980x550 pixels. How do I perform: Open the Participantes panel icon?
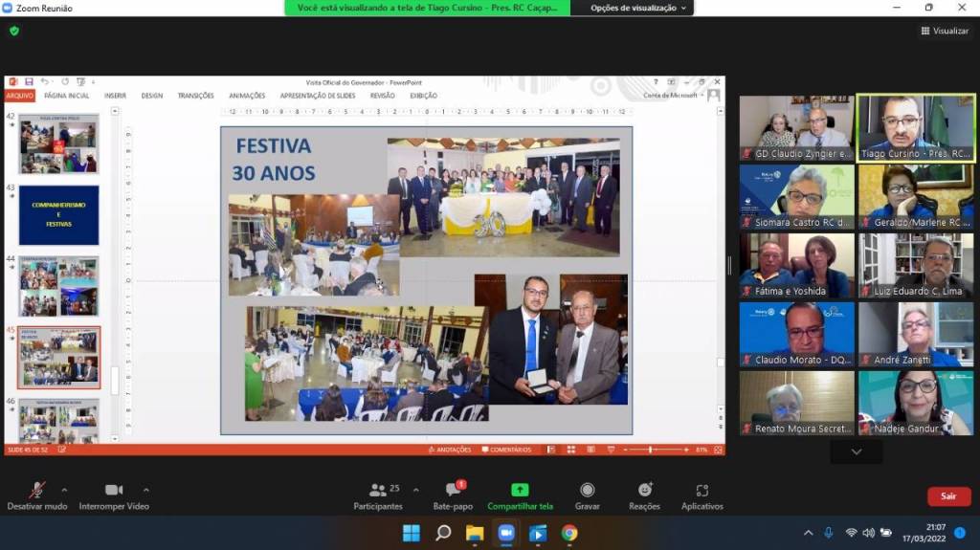pyautogui.click(x=377, y=490)
